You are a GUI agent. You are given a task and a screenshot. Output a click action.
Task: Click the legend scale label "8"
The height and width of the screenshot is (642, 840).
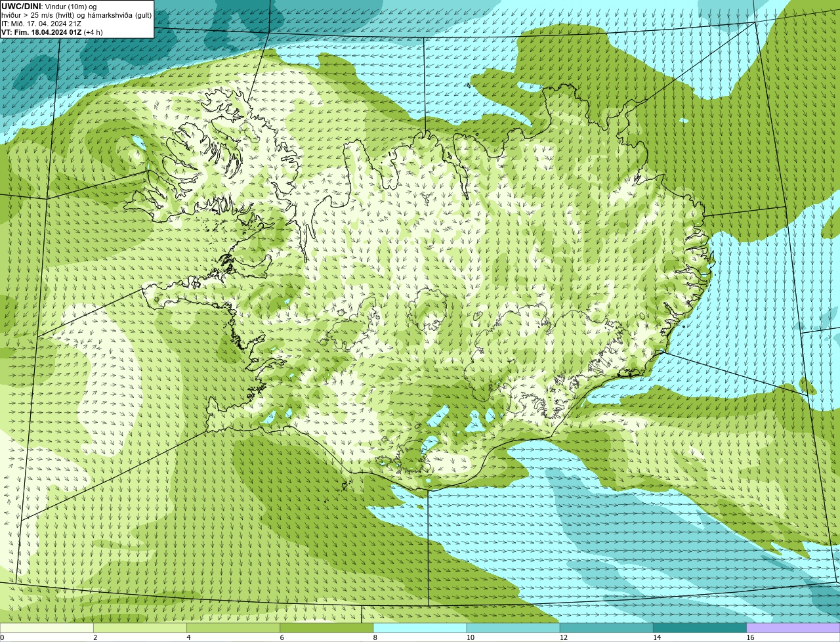click(x=375, y=637)
